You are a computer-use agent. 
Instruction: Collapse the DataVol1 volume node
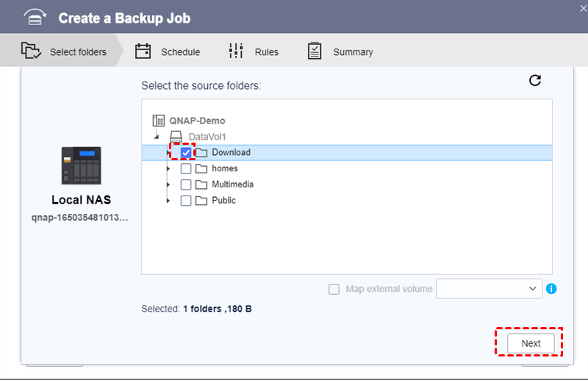coord(156,137)
